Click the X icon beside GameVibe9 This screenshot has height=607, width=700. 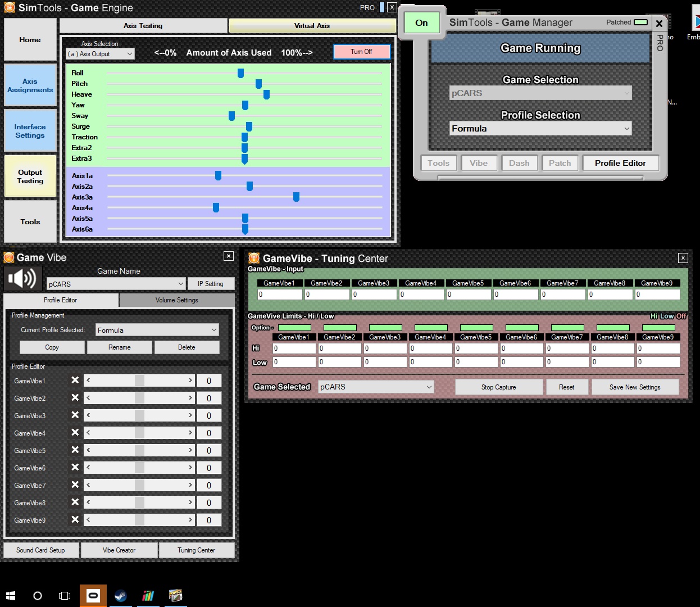point(75,520)
